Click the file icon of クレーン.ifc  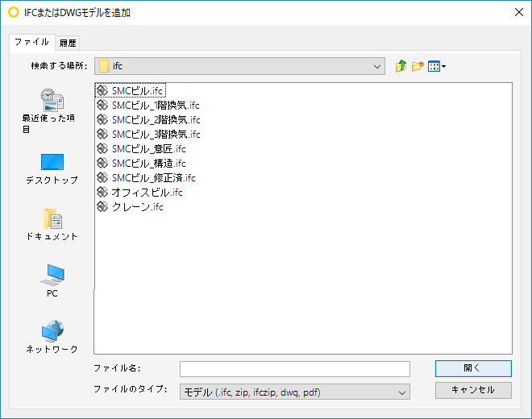(102, 206)
